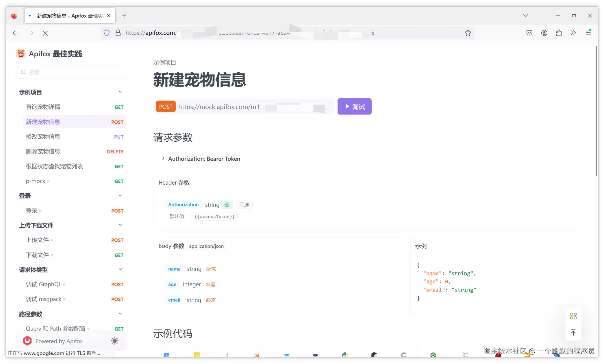Click the back-to-top arrow icon
The image size is (604, 364).
pos(573,332)
